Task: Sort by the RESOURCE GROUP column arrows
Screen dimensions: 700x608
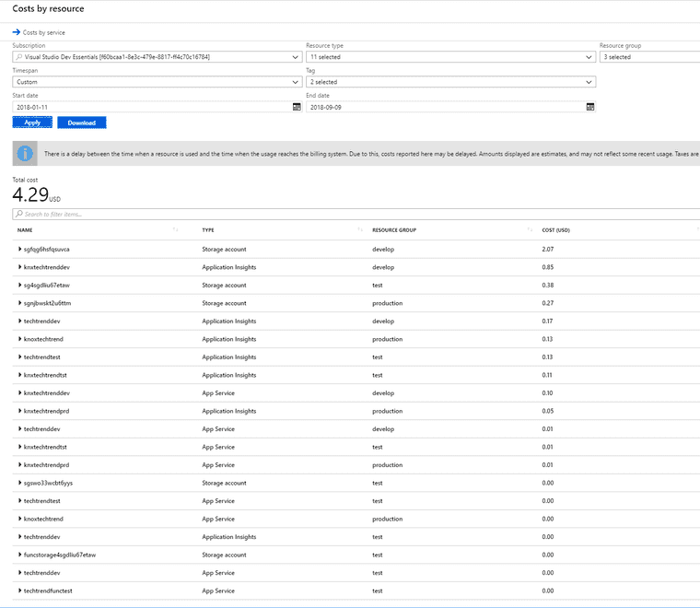Action: click(530, 229)
